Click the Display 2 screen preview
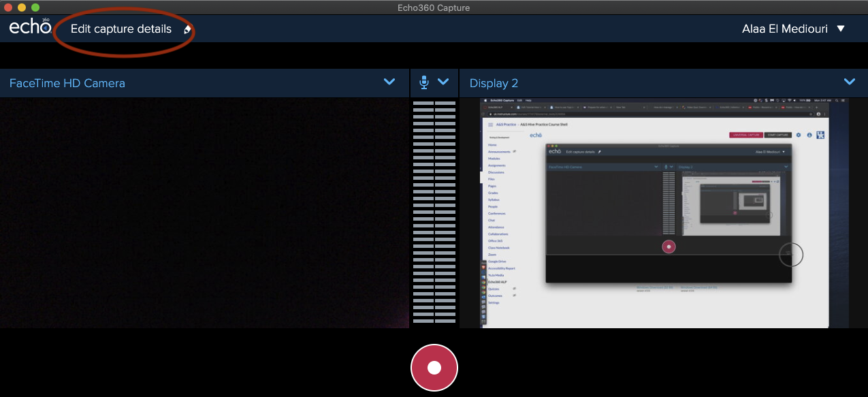The image size is (868, 397). (x=664, y=213)
